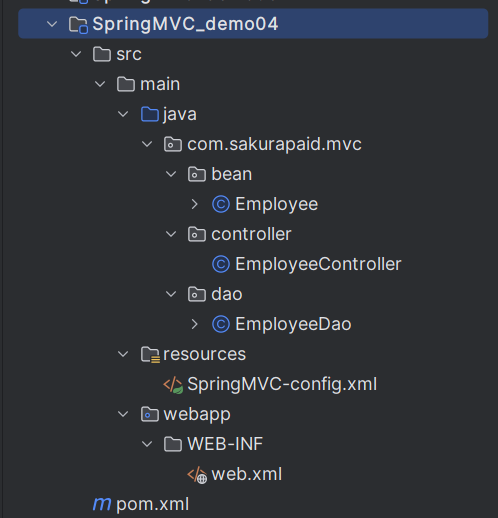This screenshot has width=498, height=518.
Task: Select the web.xml file name
Action: coord(247,474)
